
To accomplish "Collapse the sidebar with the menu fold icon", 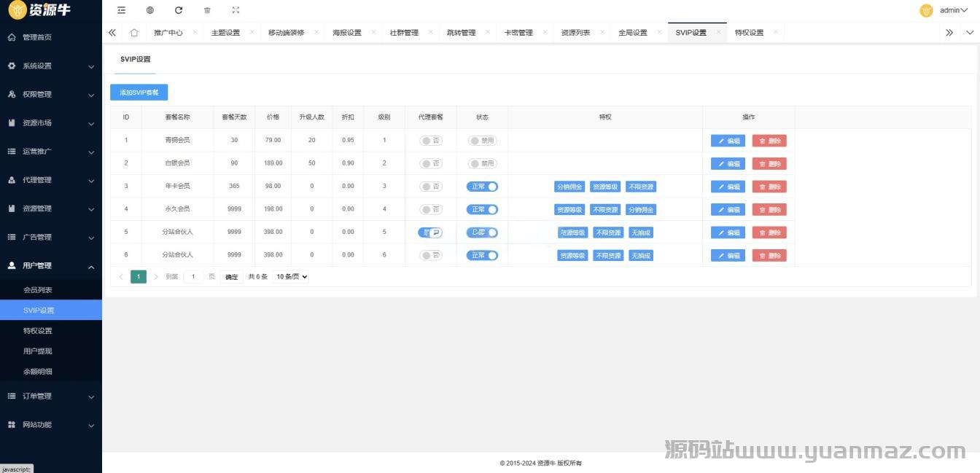I will click(121, 10).
